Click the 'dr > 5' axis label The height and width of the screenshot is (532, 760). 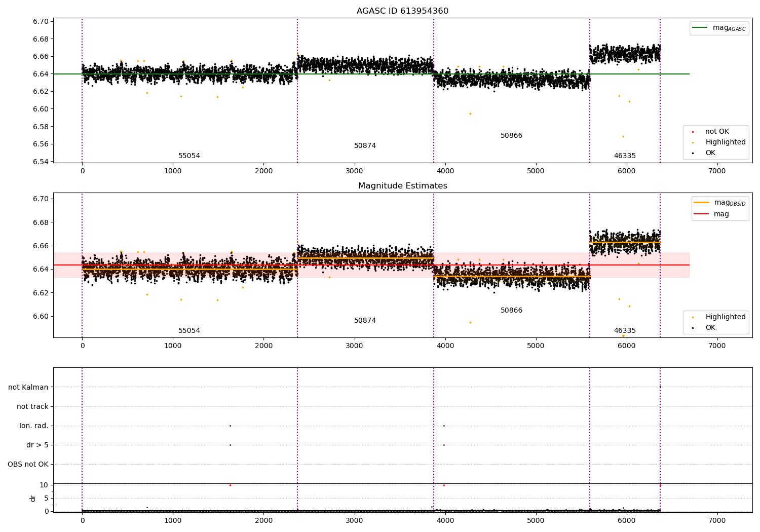tap(37, 445)
